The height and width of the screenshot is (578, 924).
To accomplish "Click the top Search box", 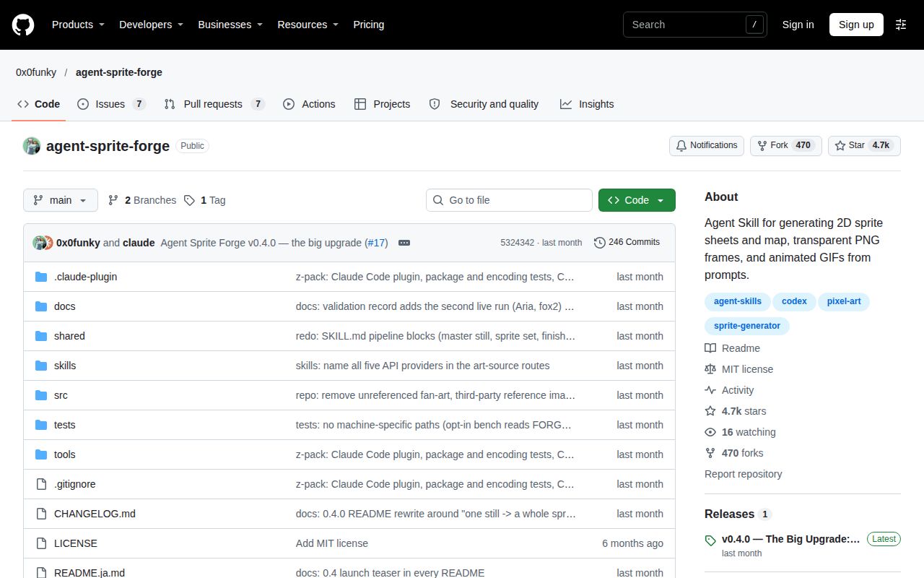I will [x=695, y=25].
